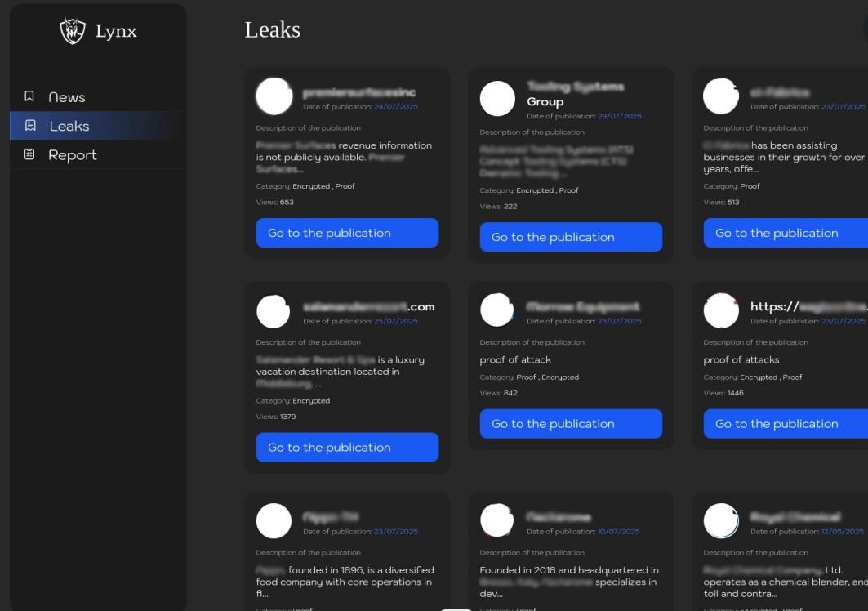
Task: Click avatar of card founded in 1896
Action: tap(274, 520)
